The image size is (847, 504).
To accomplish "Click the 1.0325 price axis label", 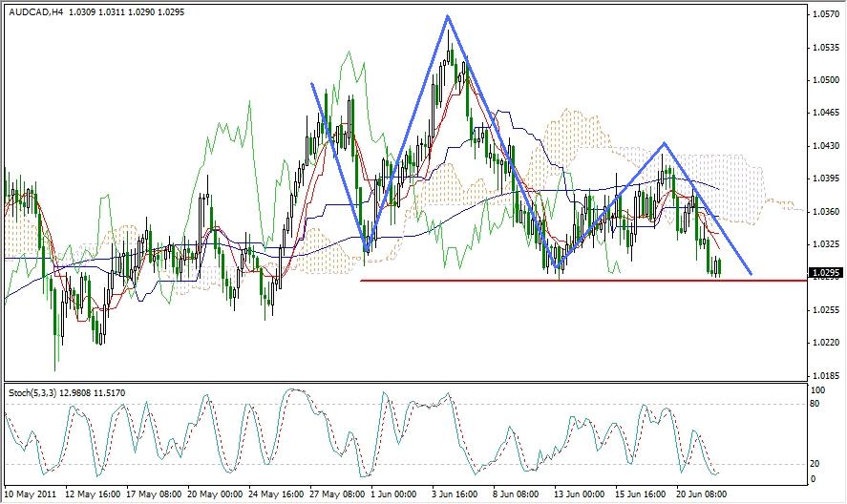I will pos(825,244).
